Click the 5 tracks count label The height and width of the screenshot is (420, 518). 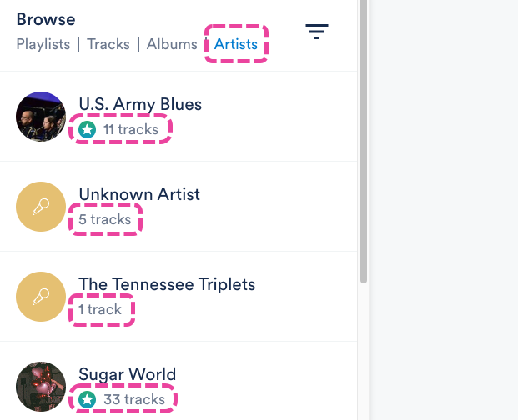pos(105,220)
